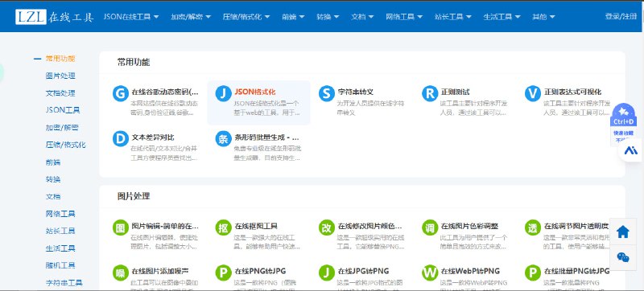
Task: Click the P icon for 在线PNG转JPG
Action: [x=224, y=273]
